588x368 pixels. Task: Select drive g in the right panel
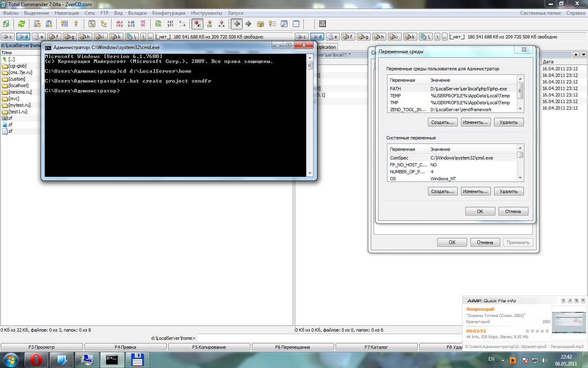[364, 37]
